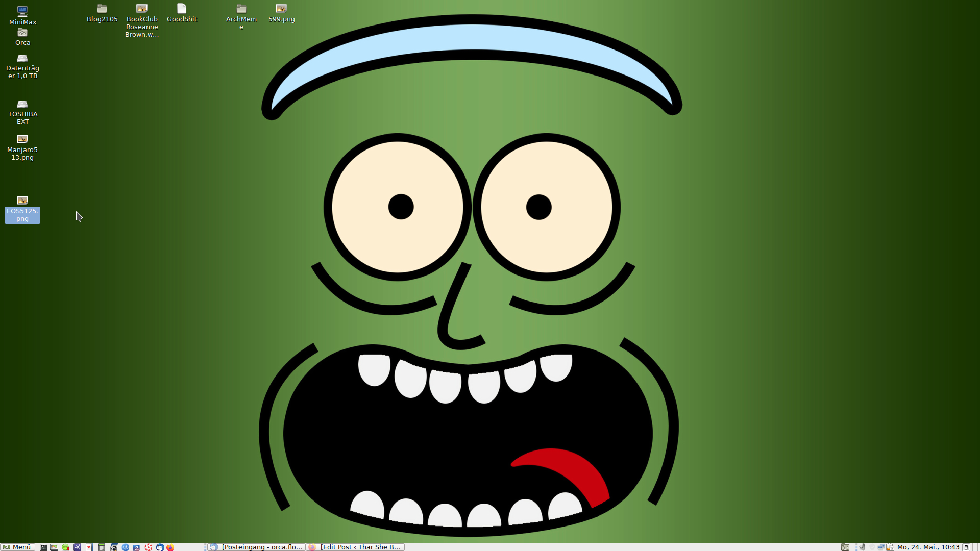Select the EOS5125.png file
980x551 pixels.
click(x=22, y=209)
